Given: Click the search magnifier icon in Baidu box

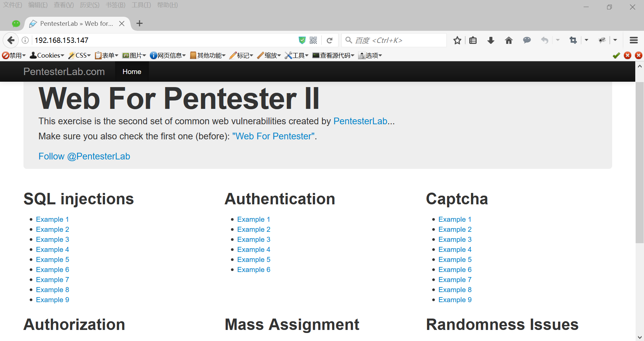Looking at the screenshot, I should [349, 40].
